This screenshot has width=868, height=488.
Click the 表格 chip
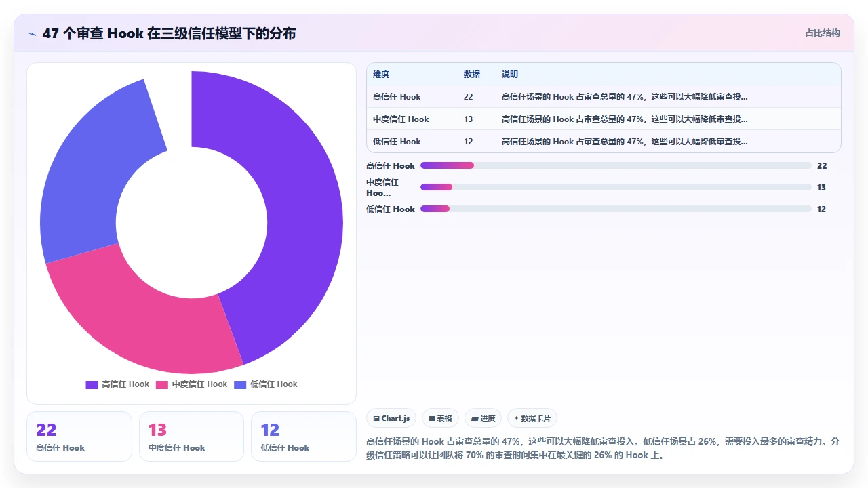(440, 418)
